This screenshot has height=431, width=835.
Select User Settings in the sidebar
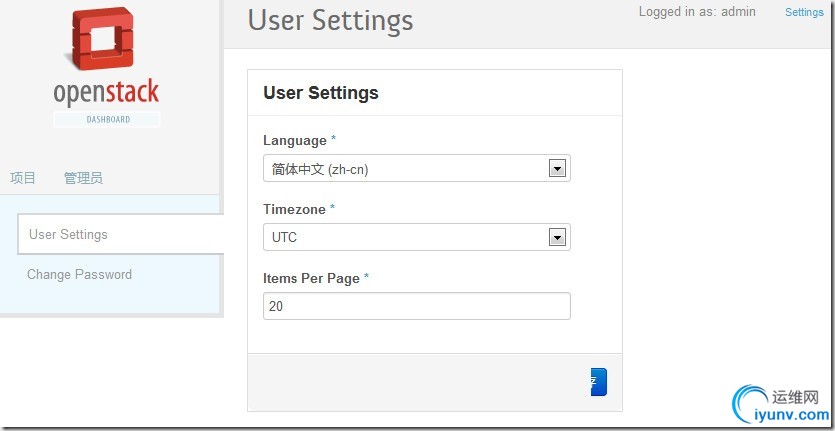[68, 234]
